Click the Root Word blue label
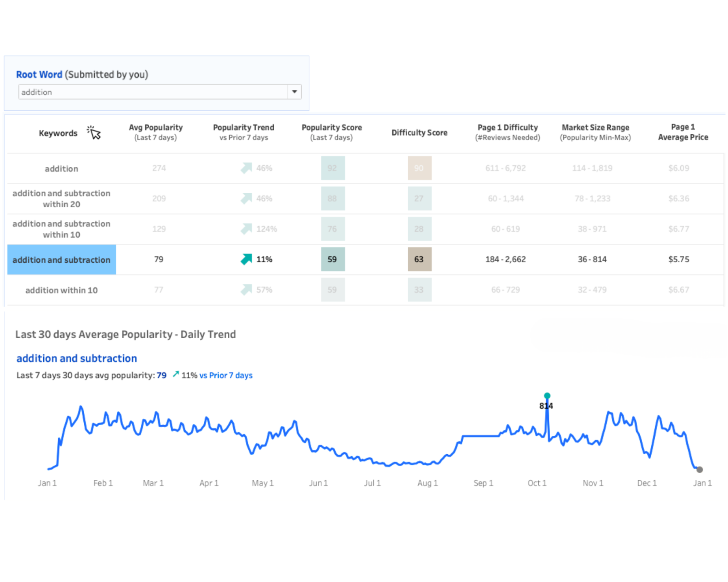Image resolution: width=728 pixels, height=582 pixels. 39,74
